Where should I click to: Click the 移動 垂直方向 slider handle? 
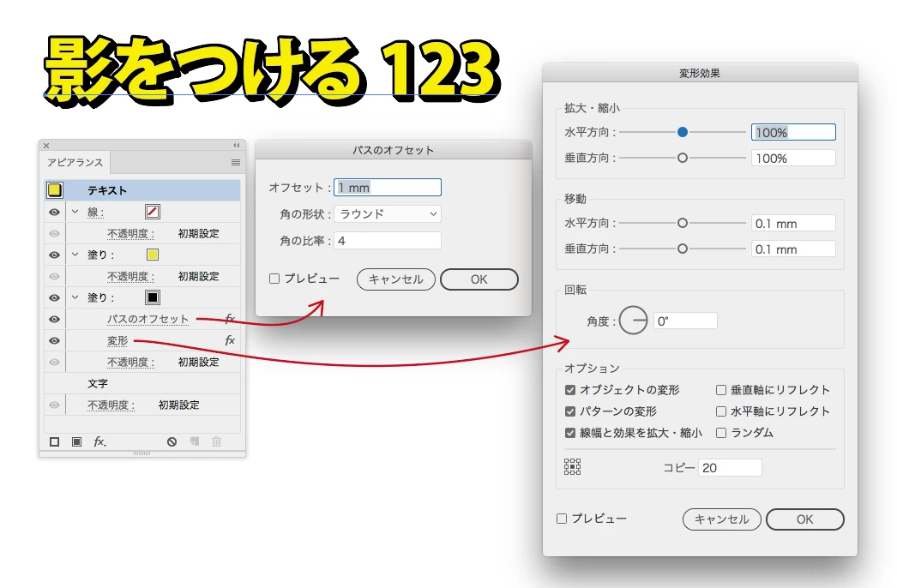683,249
